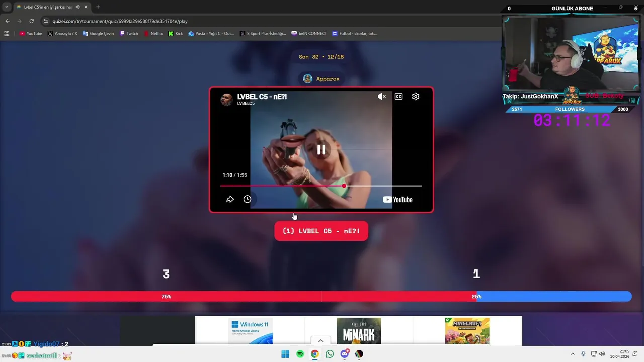Open a new browser tab
Viewport: 644px width, 362px height.
(98, 7)
